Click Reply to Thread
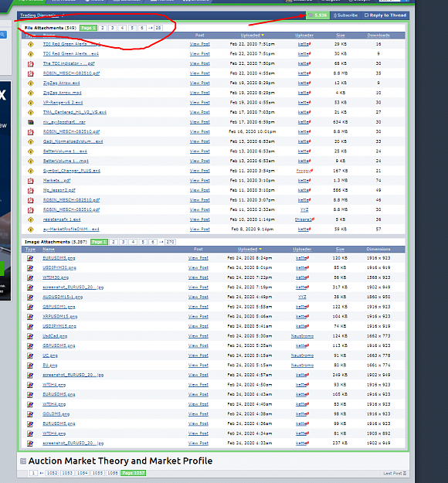Image resolution: width=448 pixels, height=483 pixels. pos(385,15)
